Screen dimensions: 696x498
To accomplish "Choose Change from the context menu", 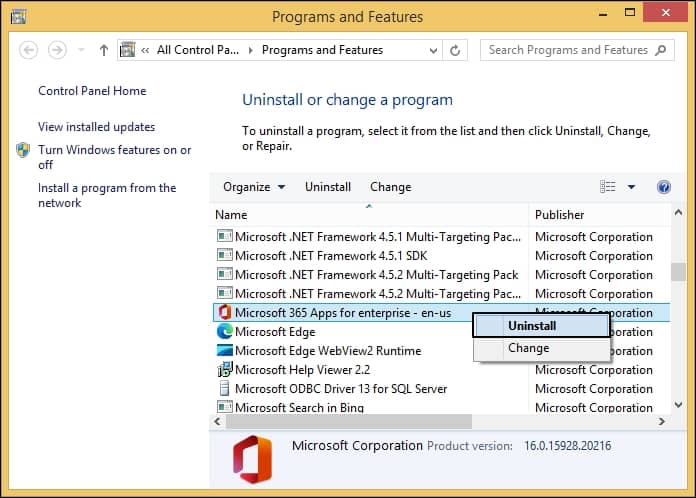I will 541,348.
